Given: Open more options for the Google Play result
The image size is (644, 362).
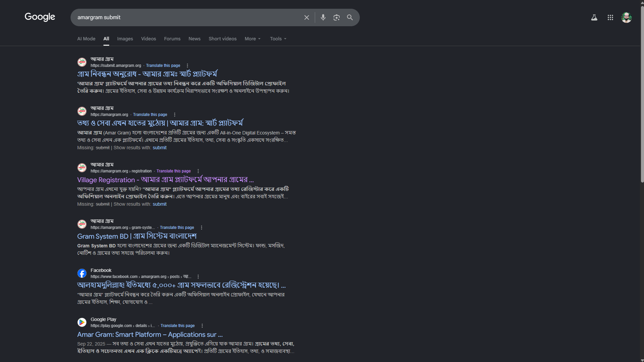Looking at the screenshot, I should click(202, 326).
